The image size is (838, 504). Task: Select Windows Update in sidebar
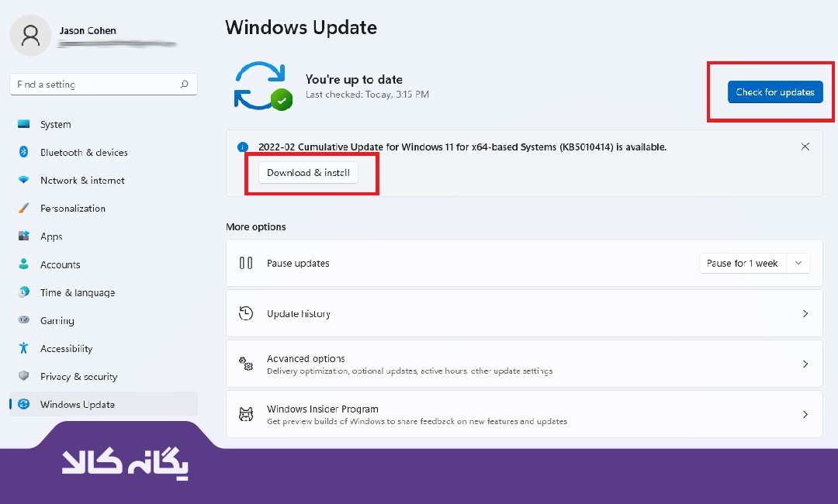[104, 404]
